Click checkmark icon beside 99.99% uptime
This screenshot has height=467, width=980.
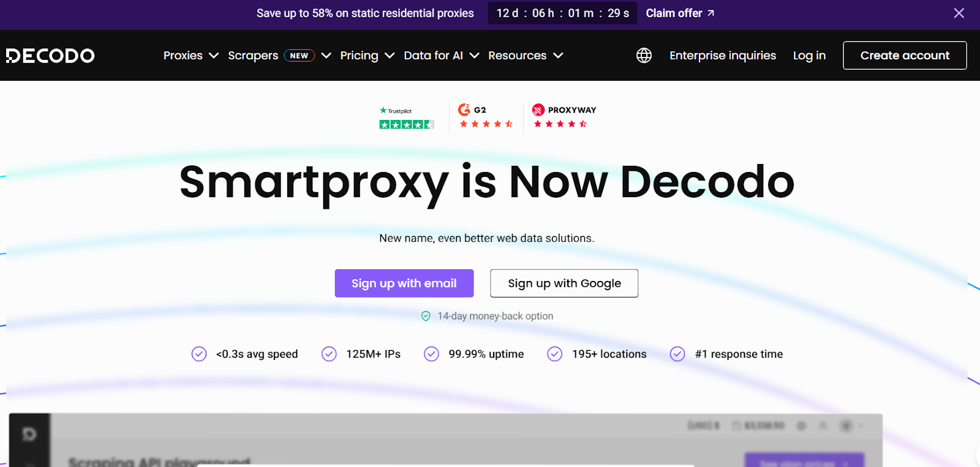[431, 354]
